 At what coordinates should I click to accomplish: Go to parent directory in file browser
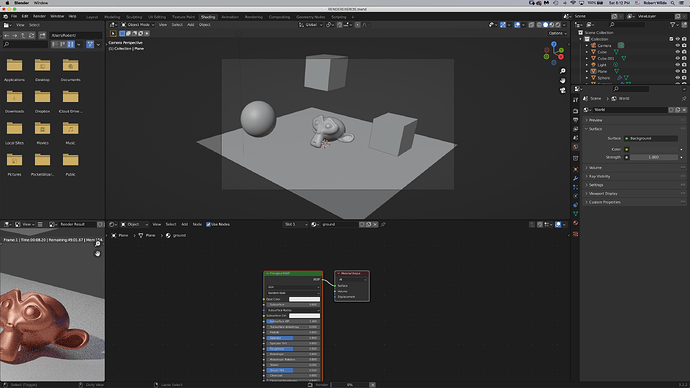tap(23, 35)
